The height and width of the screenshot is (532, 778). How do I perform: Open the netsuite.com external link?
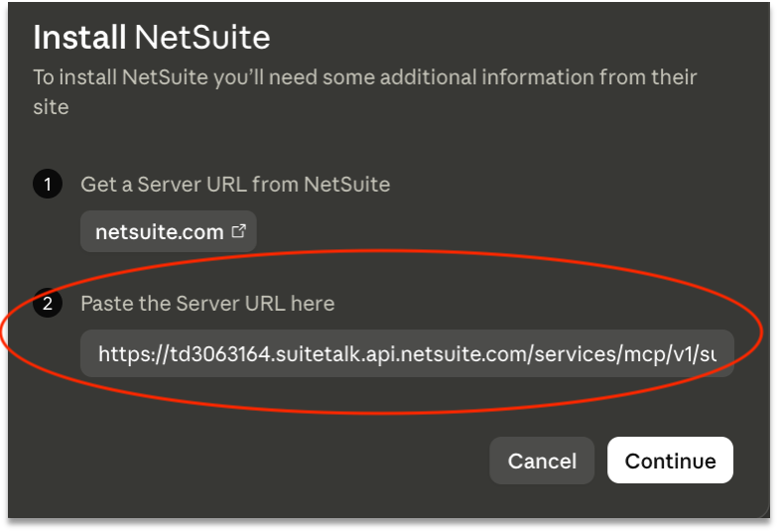coord(169,232)
